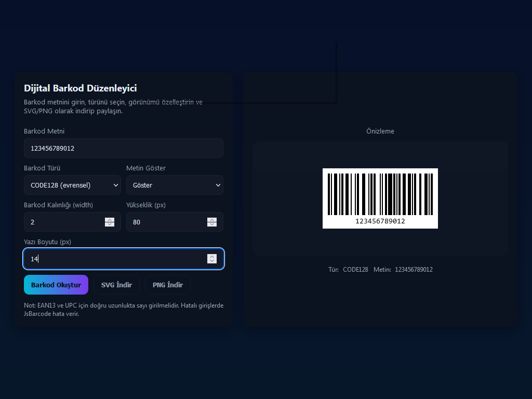The image size is (532, 399).
Task: Click the Tür: CODE128 status text
Action: (348, 270)
